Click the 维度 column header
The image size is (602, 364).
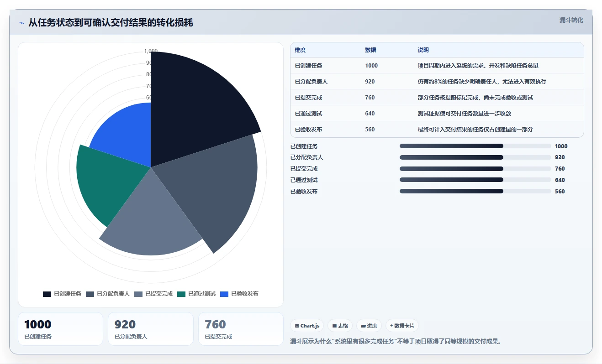coord(300,50)
